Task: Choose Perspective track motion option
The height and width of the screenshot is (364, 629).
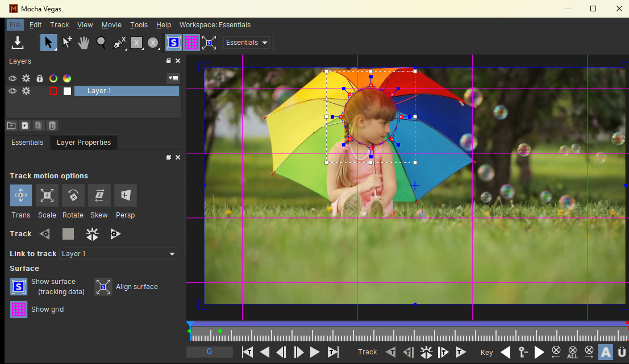Action: pyautogui.click(x=125, y=195)
